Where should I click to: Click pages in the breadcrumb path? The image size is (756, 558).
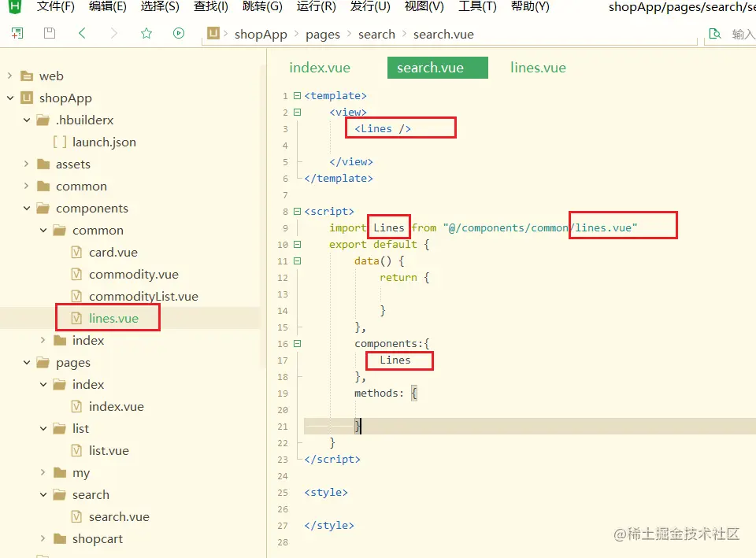click(x=323, y=34)
